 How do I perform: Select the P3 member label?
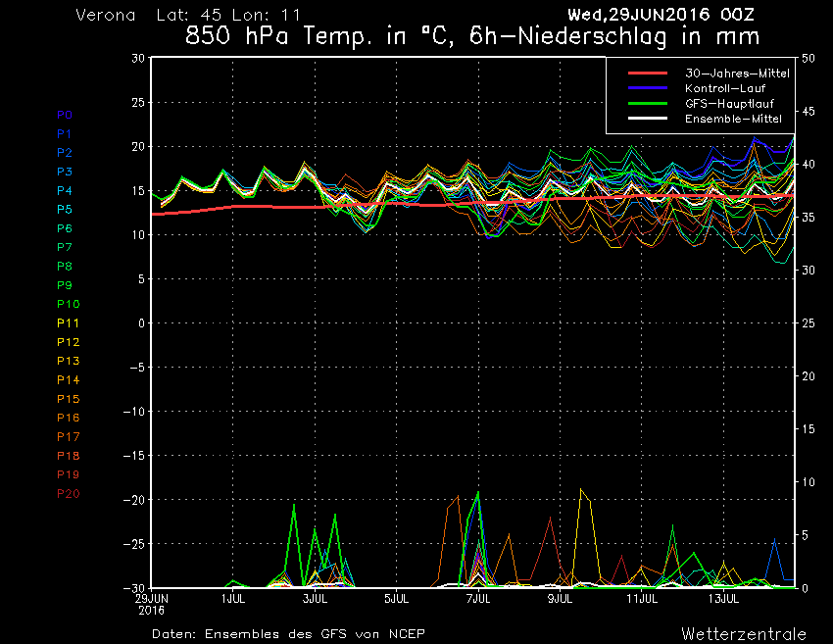coord(65,172)
